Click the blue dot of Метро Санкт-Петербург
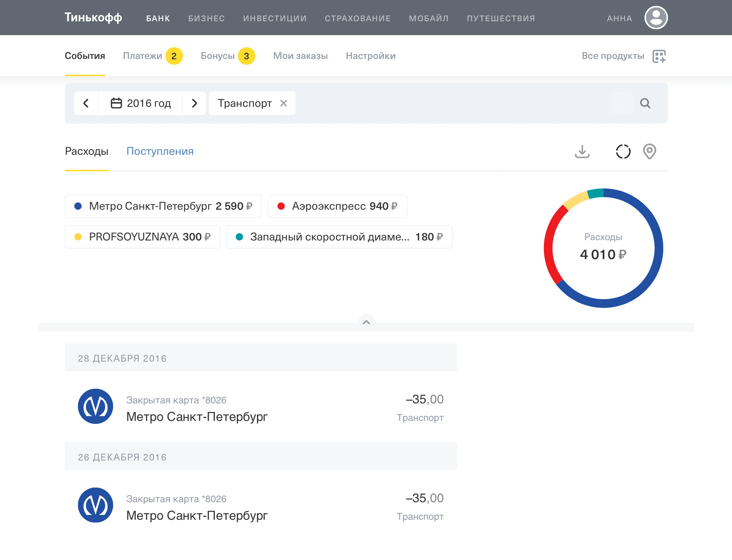The image size is (732, 560). tap(78, 206)
